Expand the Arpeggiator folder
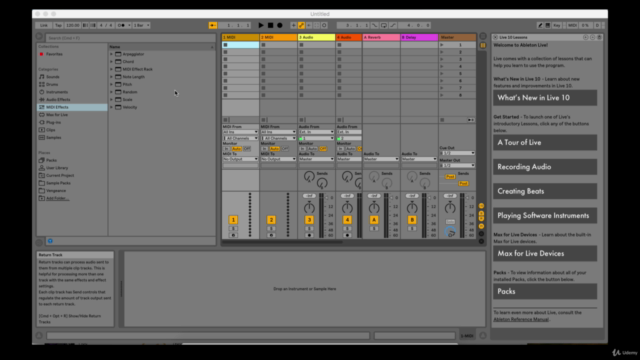 pos(111,54)
